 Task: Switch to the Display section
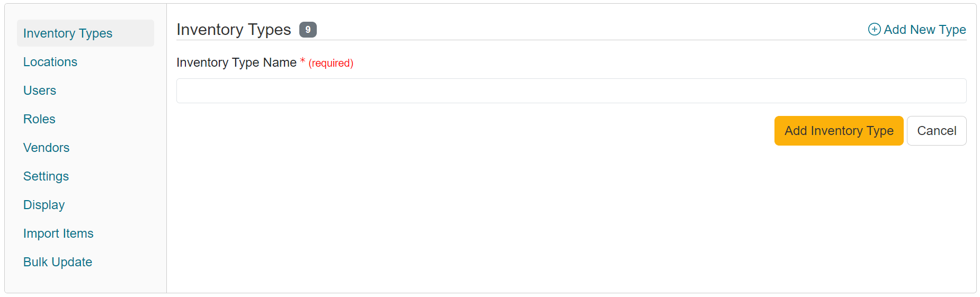[44, 205]
